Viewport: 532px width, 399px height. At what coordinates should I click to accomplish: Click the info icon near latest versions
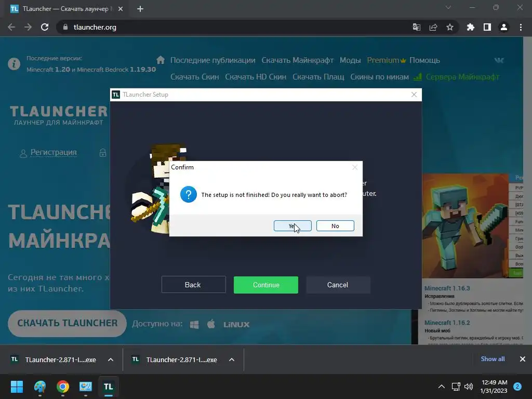[x=14, y=64]
